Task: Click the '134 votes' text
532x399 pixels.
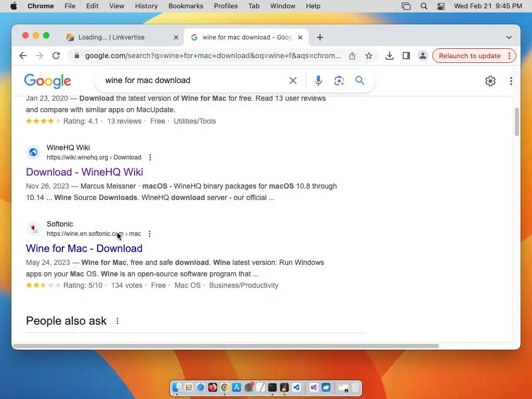Action: [x=127, y=285]
